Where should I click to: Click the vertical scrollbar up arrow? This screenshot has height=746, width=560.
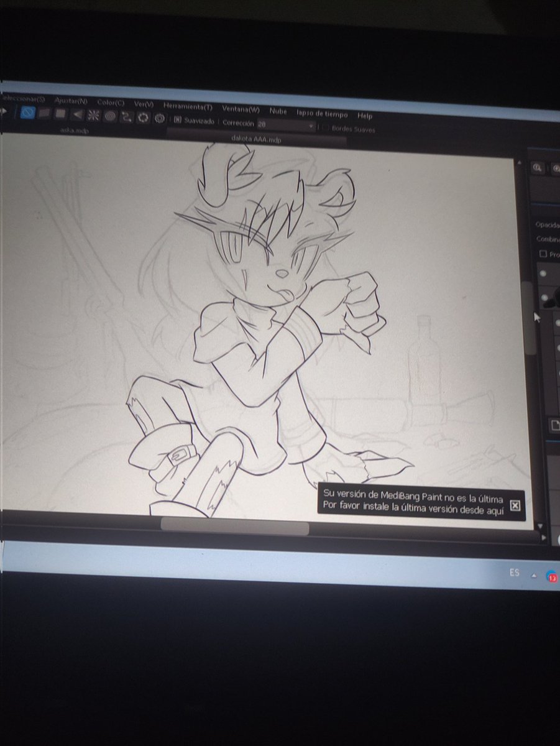pos(520,162)
